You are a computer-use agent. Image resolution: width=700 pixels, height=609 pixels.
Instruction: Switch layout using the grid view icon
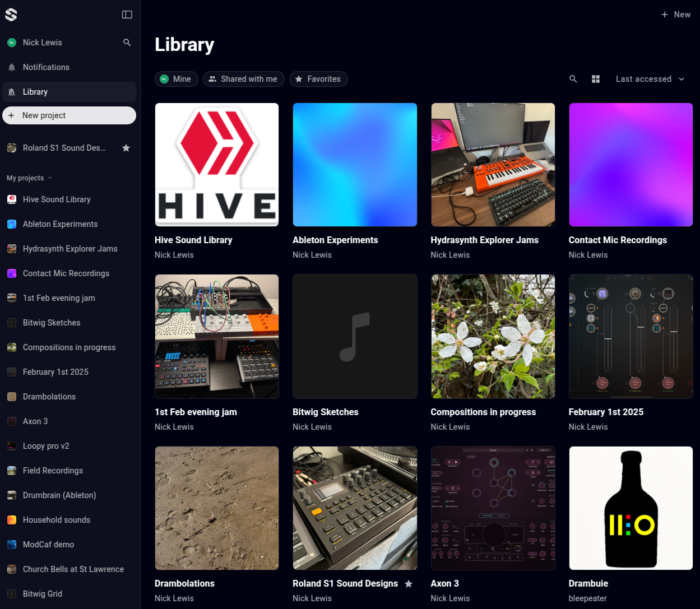tap(596, 79)
